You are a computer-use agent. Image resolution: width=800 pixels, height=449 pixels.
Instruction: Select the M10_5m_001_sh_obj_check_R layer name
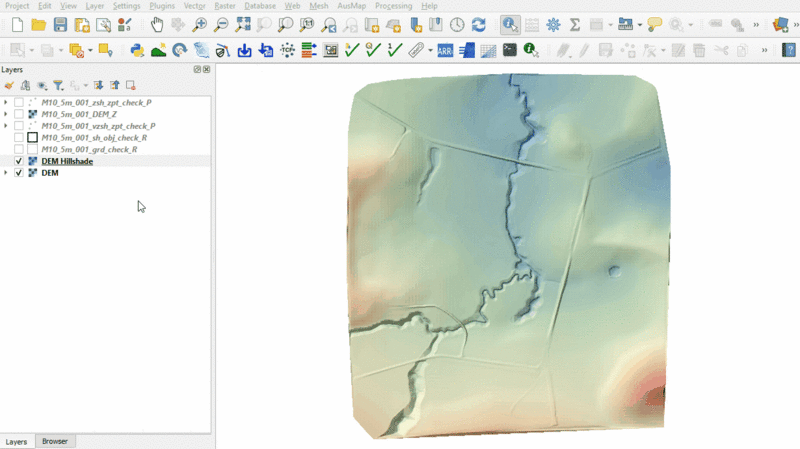[x=95, y=138]
